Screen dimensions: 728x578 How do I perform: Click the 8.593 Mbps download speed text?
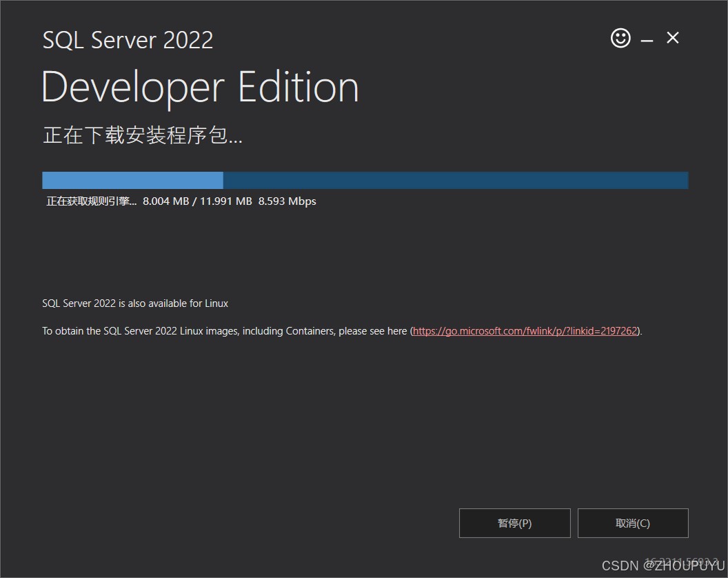pos(287,201)
